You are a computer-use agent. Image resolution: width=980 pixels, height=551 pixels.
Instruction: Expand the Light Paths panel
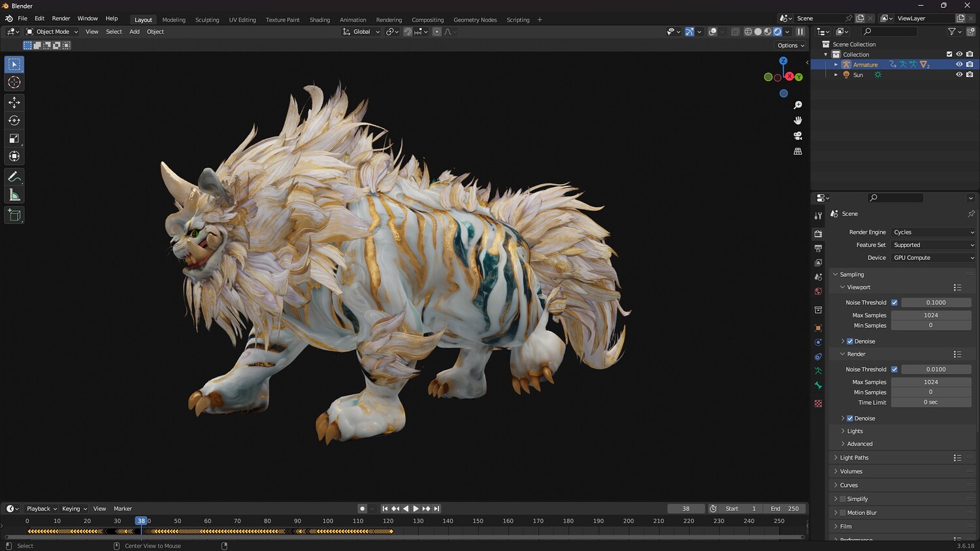click(x=854, y=458)
